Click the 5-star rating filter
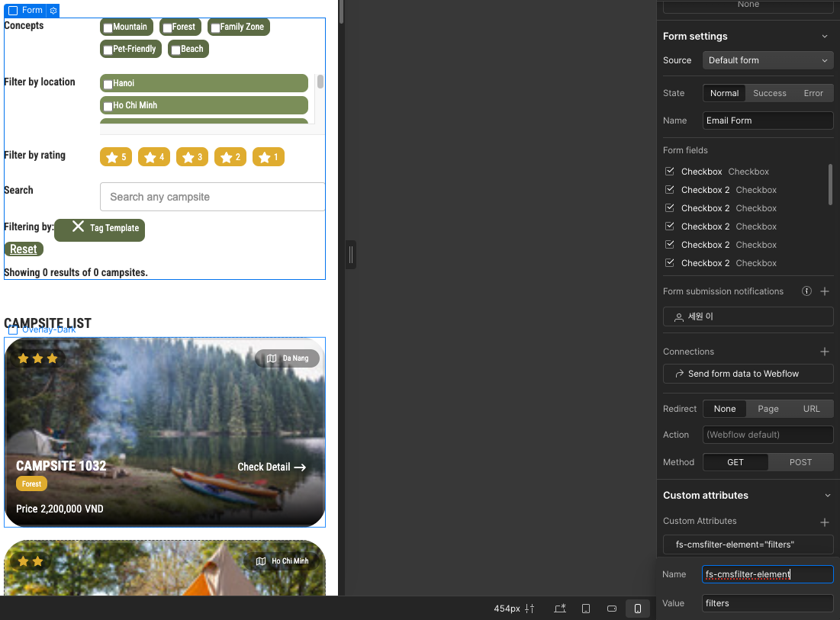The image size is (840, 620). (116, 157)
